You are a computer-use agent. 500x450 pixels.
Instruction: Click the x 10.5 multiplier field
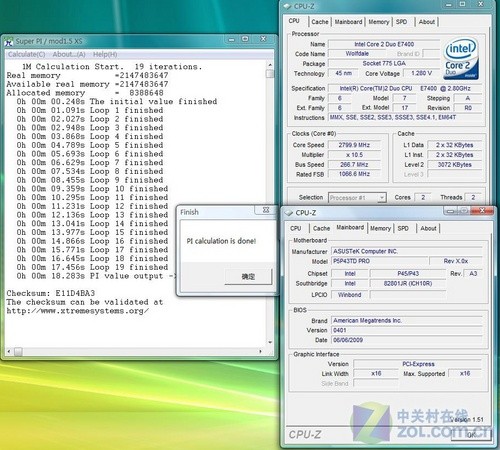354,155
